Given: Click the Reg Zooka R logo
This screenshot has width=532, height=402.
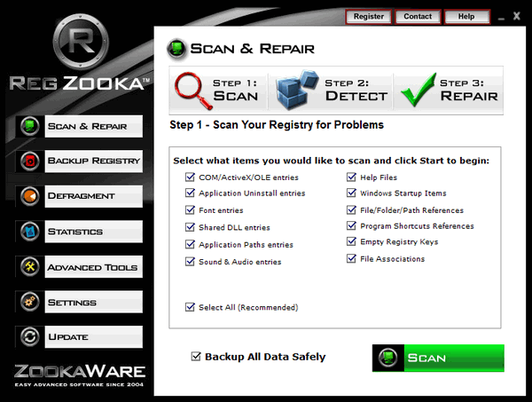Looking at the screenshot, I should coord(81,42).
